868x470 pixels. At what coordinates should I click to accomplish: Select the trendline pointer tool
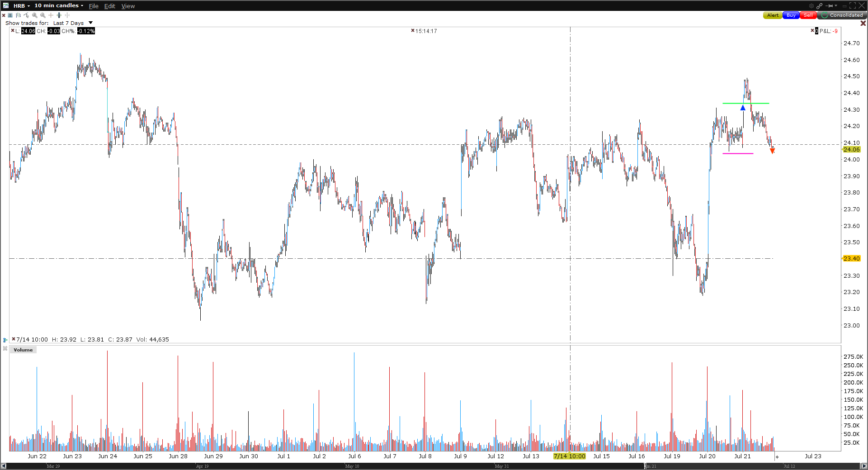[x=26, y=15]
